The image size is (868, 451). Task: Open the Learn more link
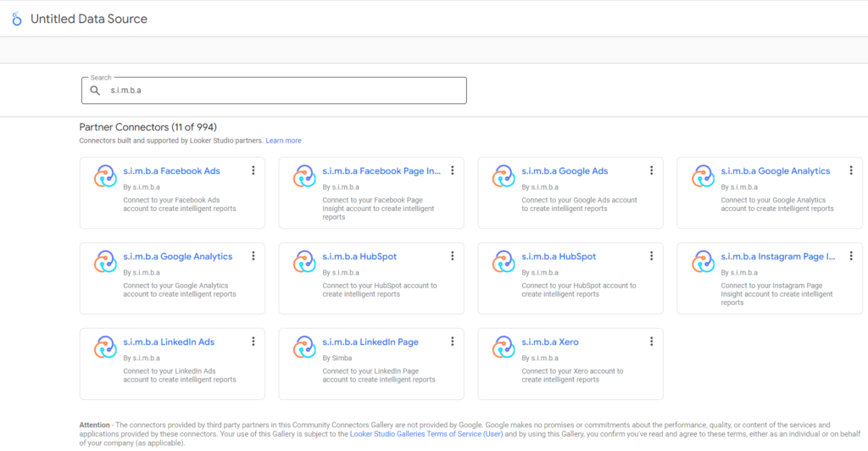(283, 141)
